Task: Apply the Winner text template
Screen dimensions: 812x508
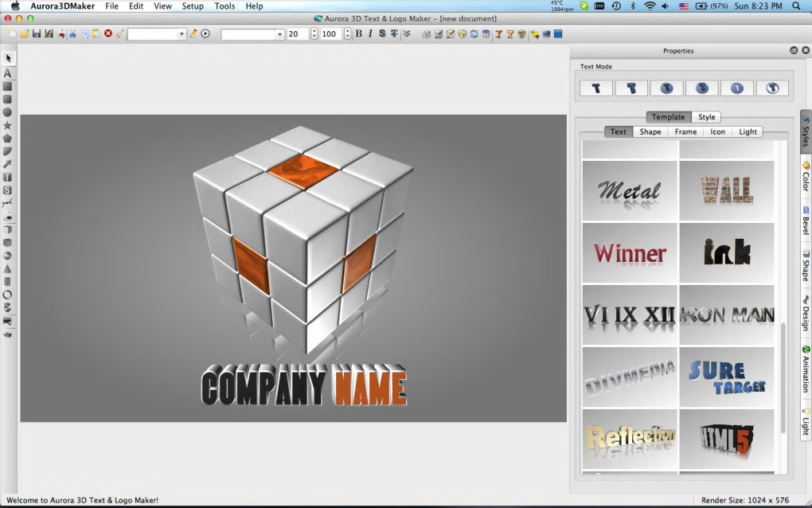Action: coord(630,253)
